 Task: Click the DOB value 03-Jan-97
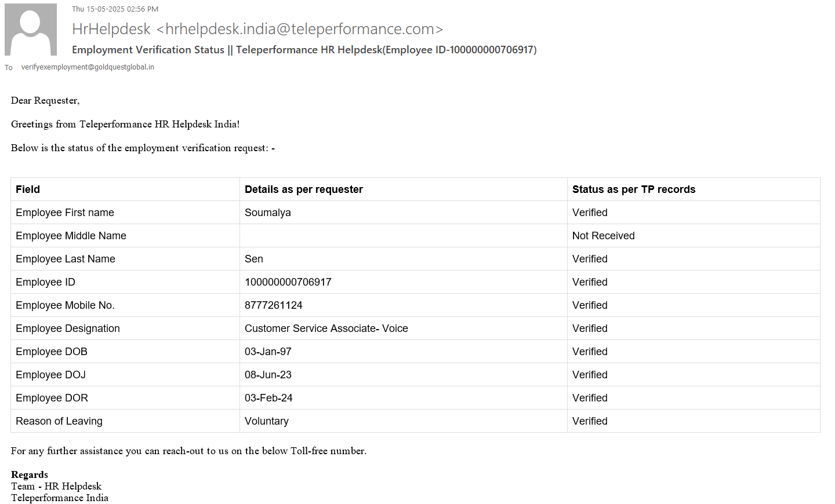pyautogui.click(x=268, y=352)
